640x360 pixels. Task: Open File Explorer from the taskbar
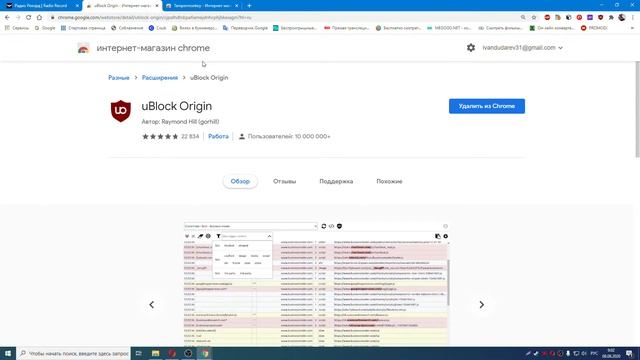156,353
